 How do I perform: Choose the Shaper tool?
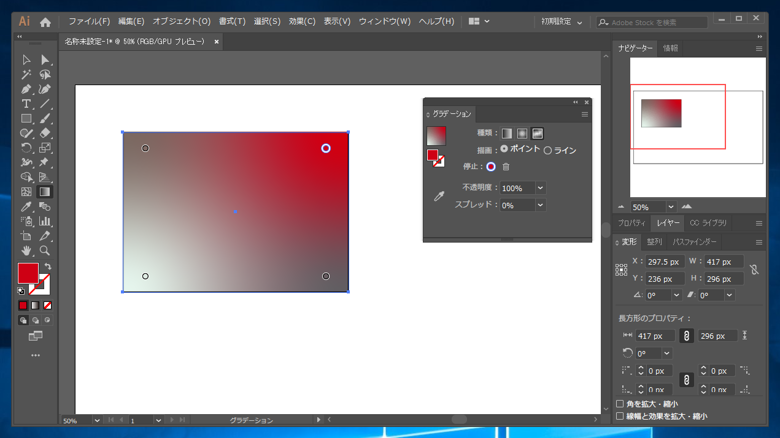point(26,133)
